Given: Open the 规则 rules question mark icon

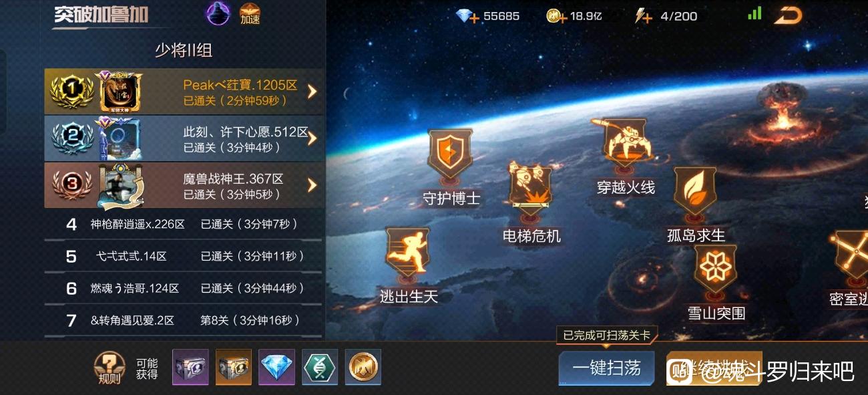Looking at the screenshot, I should (109, 368).
